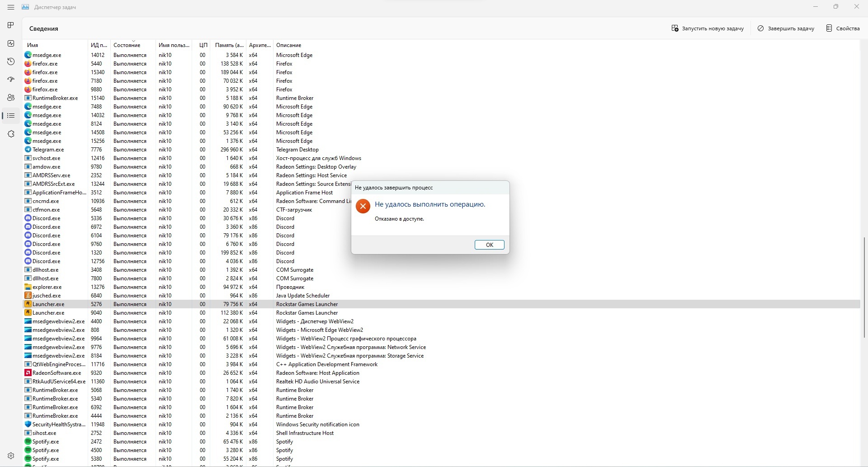Image resolution: width=868 pixels, height=467 pixels.
Task: Select AMDRSrcExt.exe process name
Action: coord(54,184)
